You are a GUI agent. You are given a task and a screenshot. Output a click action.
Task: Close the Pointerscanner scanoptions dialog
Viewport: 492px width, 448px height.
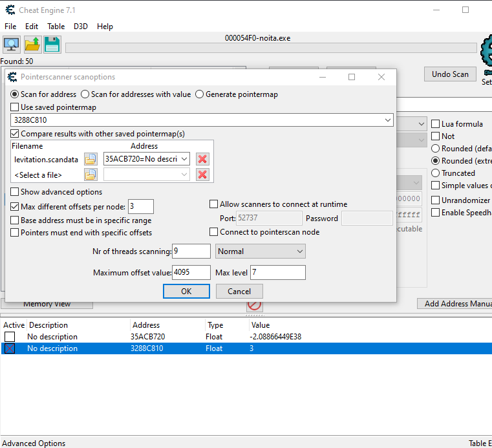click(x=381, y=77)
